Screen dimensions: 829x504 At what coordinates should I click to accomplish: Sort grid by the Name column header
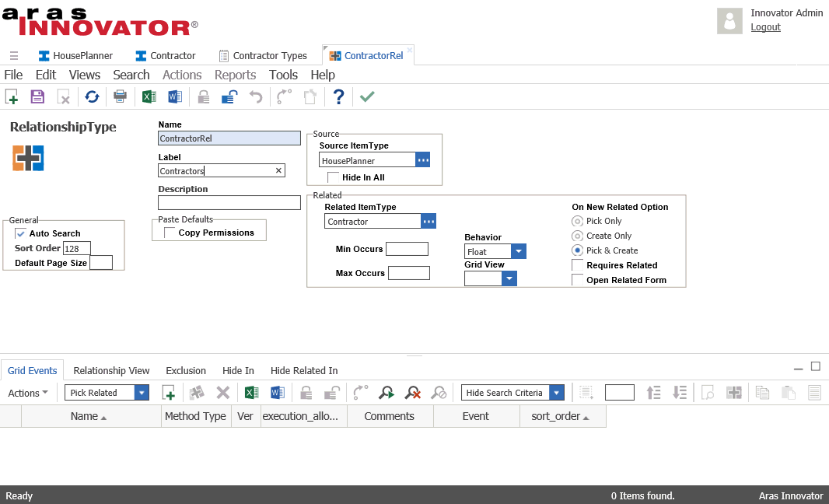point(91,416)
